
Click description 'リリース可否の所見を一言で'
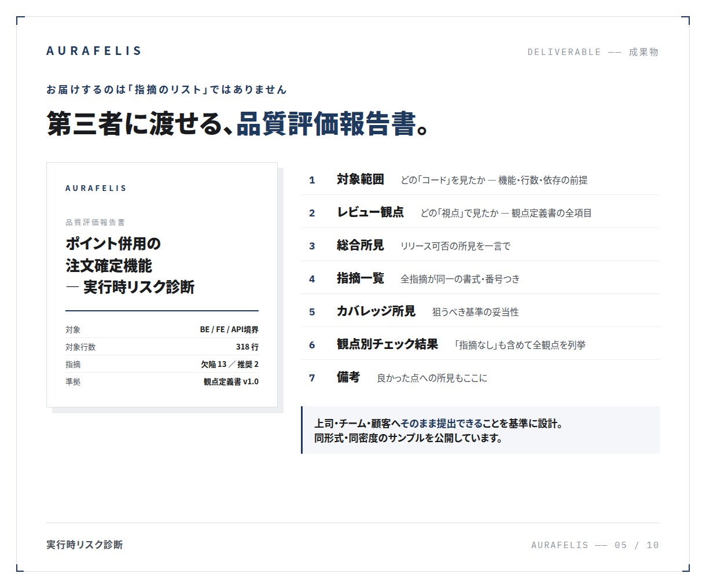tap(455, 247)
